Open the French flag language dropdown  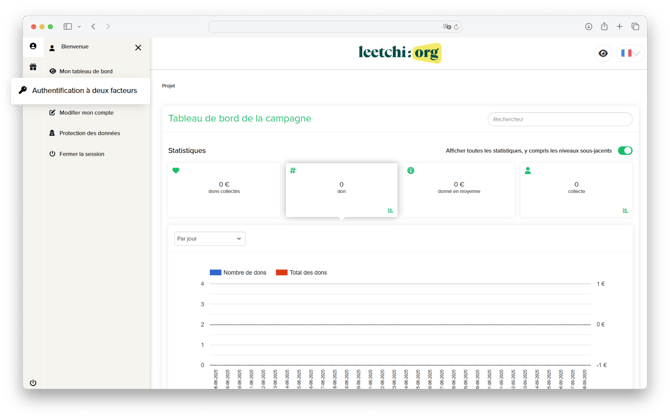tap(630, 53)
